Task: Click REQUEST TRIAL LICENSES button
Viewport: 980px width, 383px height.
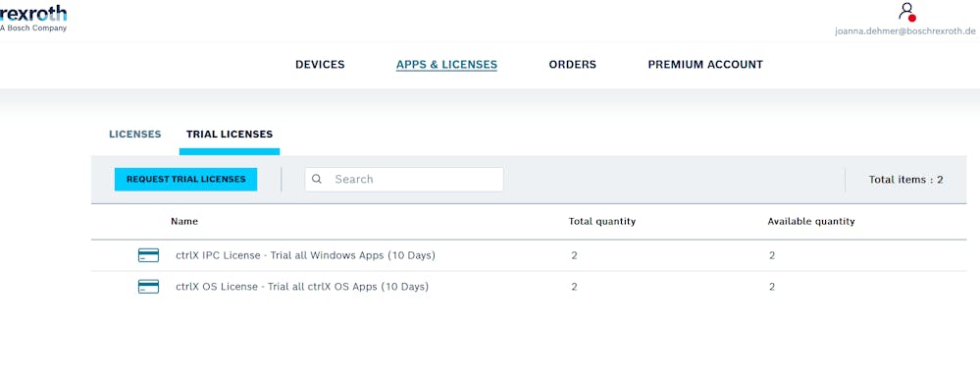Action: tap(185, 179)
